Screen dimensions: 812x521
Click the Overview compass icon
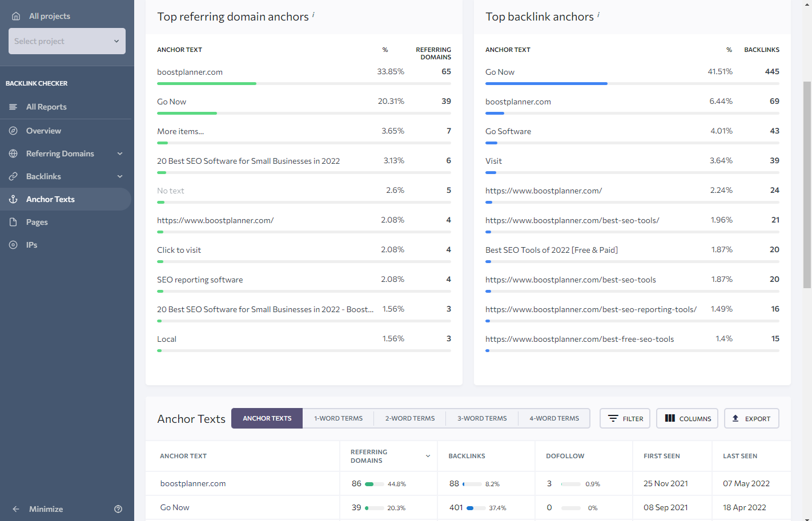[13, 131]
